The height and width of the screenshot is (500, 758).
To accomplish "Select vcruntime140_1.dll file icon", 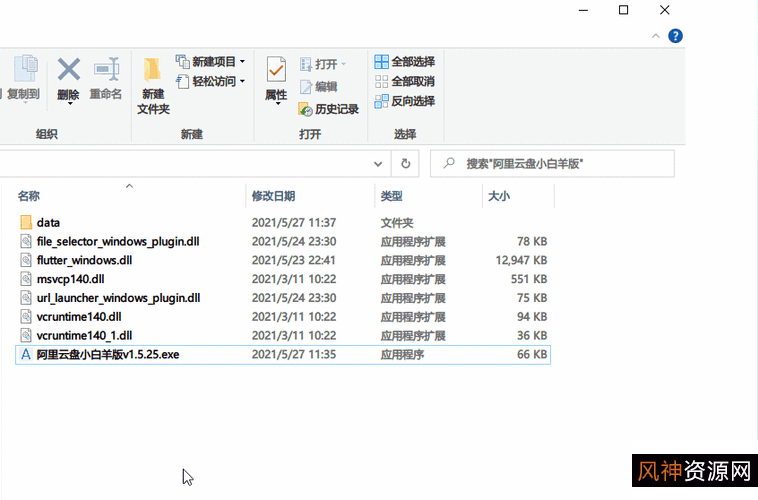I will point(26,336).
